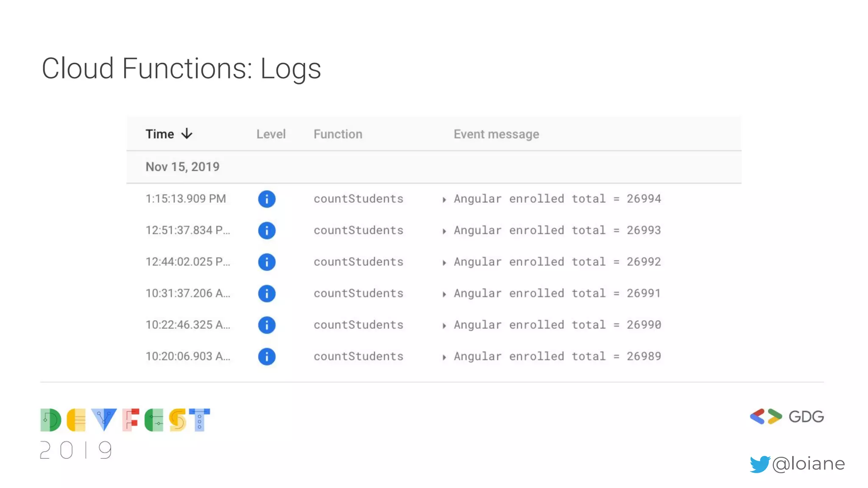Select timestamp 10:22:46.325 A...

point(188,325)
